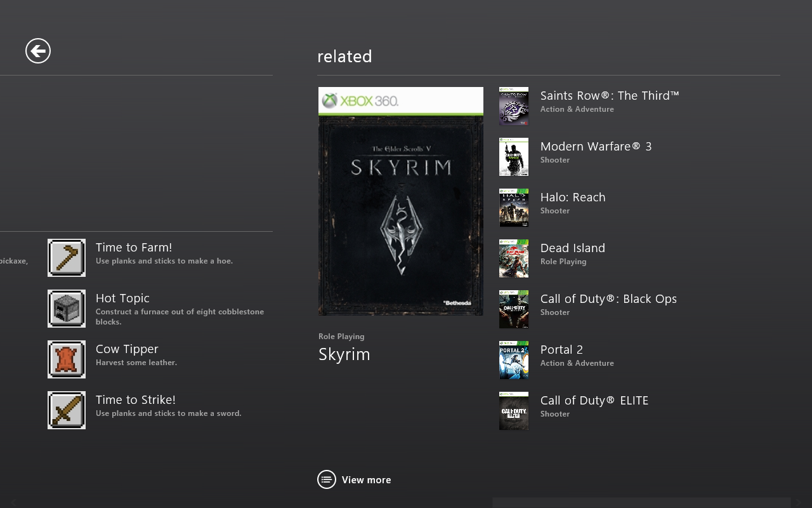Click Action & Adventure under Portal 2
Screen dimensions: 812x508
tap(577, 363)
